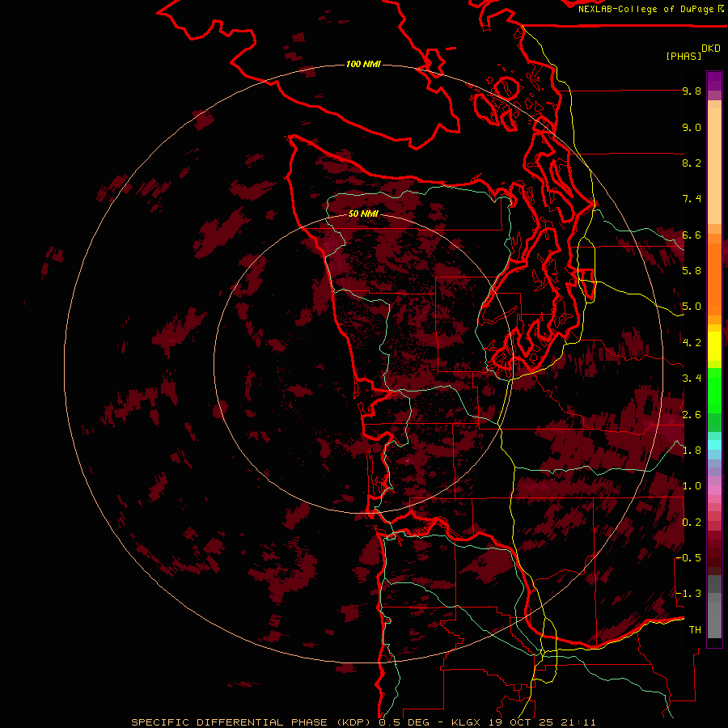Click the 100 NMI range ring label
Image resolution: width=728 pixels, height=728 pixels.
363,64
